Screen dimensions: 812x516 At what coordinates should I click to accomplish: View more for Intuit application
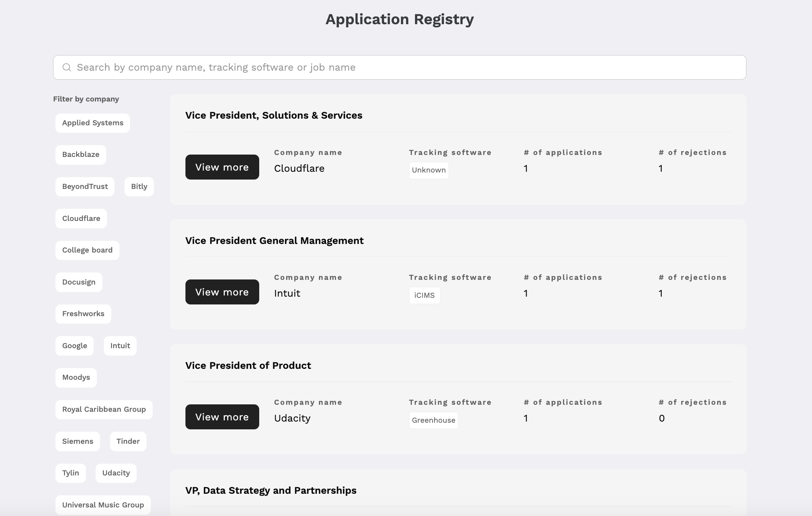[222, 292]
